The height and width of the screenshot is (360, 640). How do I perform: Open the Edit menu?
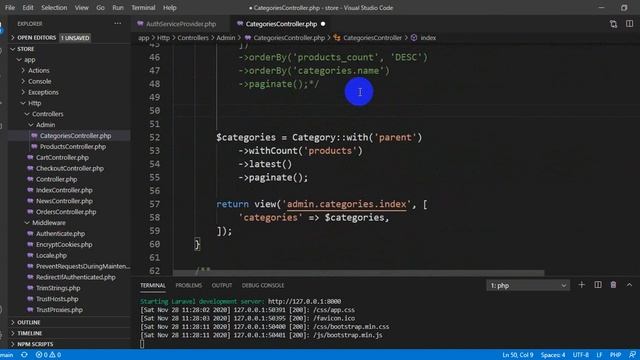28,8
